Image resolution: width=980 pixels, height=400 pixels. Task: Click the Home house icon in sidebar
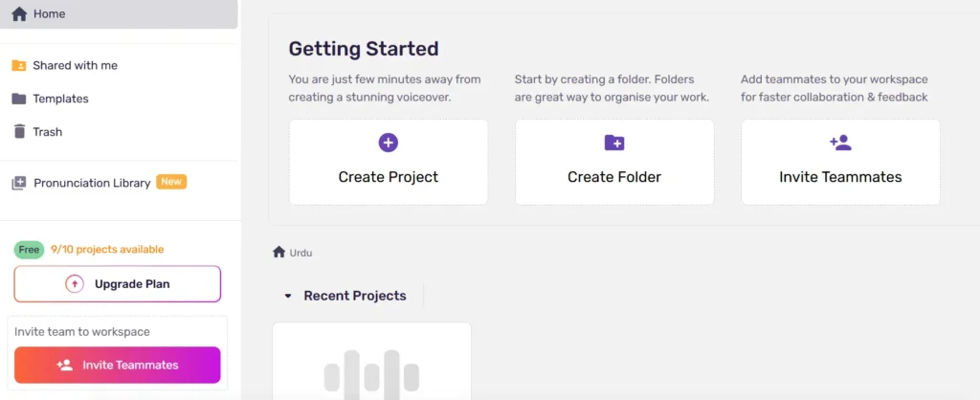click(x=19, y=14)
